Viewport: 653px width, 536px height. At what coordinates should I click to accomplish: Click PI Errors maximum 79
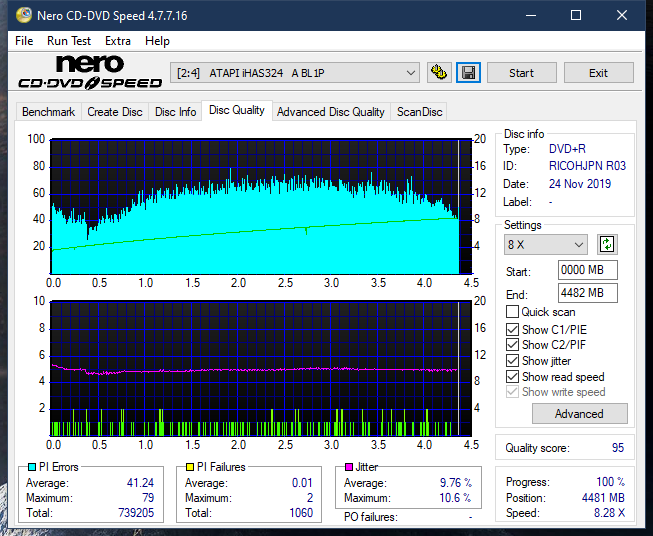pos(148,498)
